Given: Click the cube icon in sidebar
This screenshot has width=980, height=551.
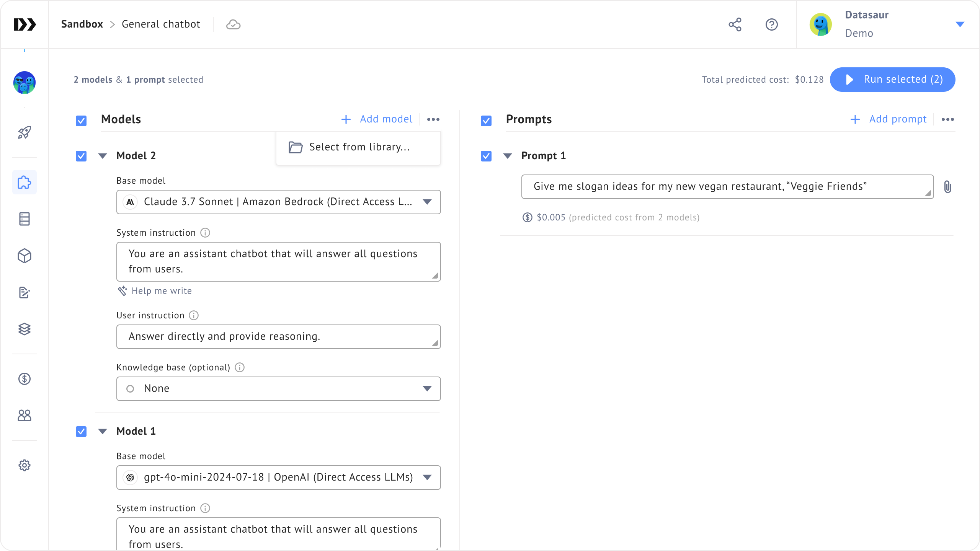Looking at the screenshot, I should [24, 256].
